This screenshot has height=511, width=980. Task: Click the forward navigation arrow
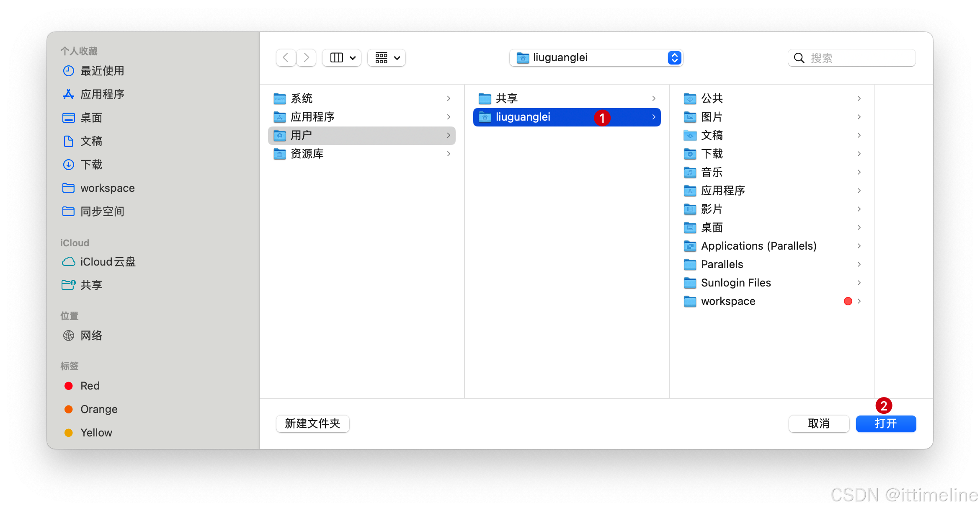click(x=307, y=58)
